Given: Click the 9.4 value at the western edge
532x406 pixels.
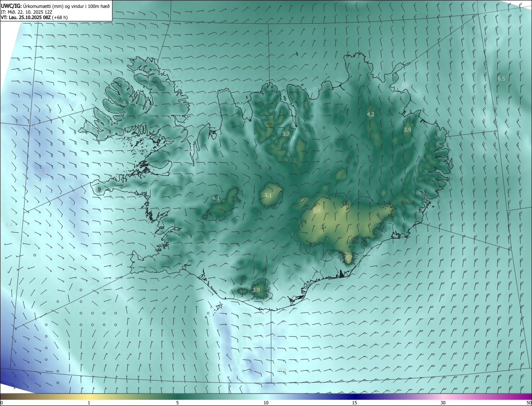Looking at the screenshot, I should tap(9, 225).
